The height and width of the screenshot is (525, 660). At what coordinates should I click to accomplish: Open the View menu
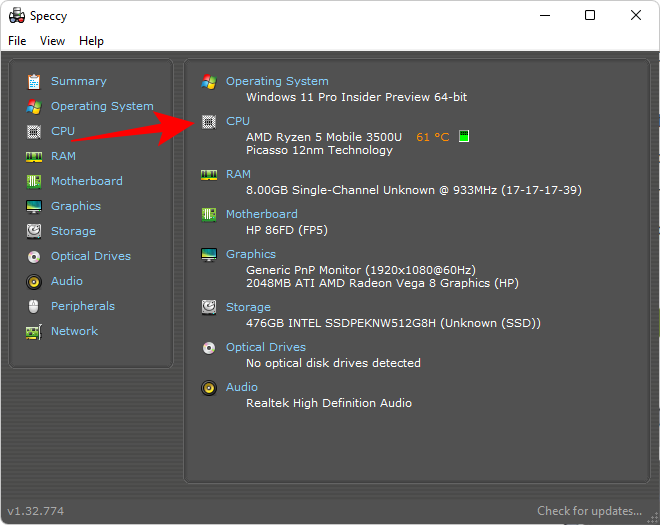point(52,41)
